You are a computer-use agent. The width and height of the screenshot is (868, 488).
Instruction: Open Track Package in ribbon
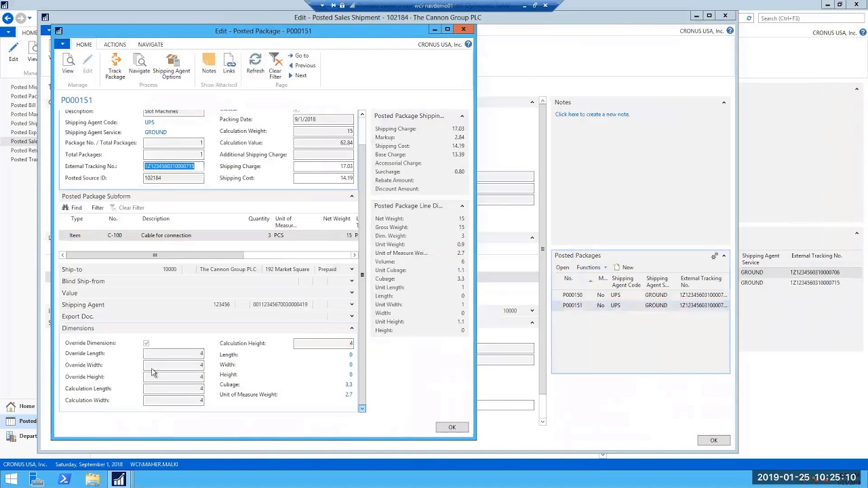[115, 66]
